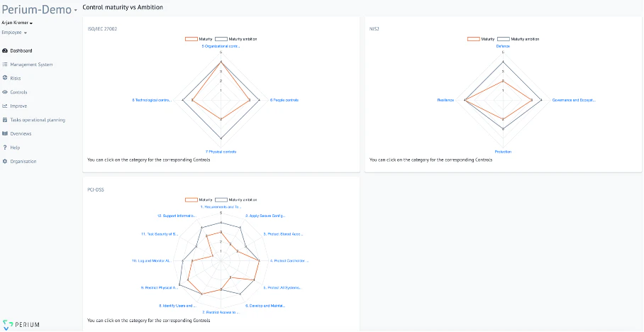Open Risks via its globe icon
Image resolution: width=644 pixels, height=332 pixels.
click(x=5, y=78)
